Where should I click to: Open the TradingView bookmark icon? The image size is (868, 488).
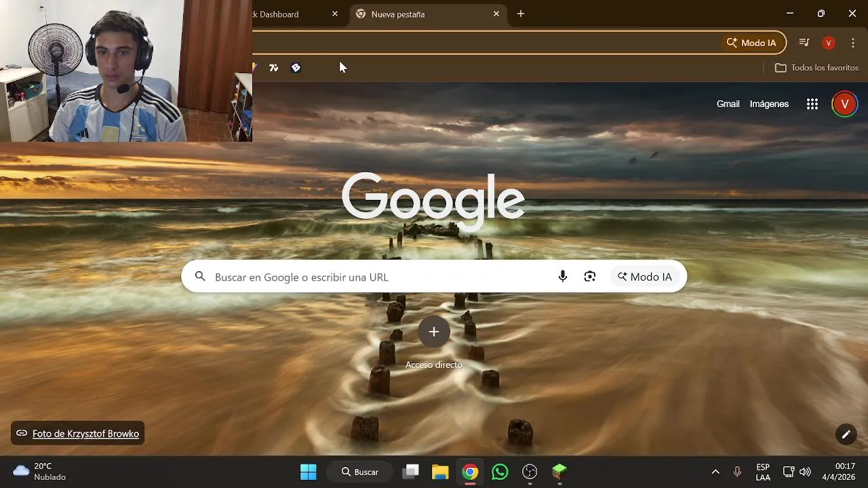pyautogui.click(x=274, y=68)
